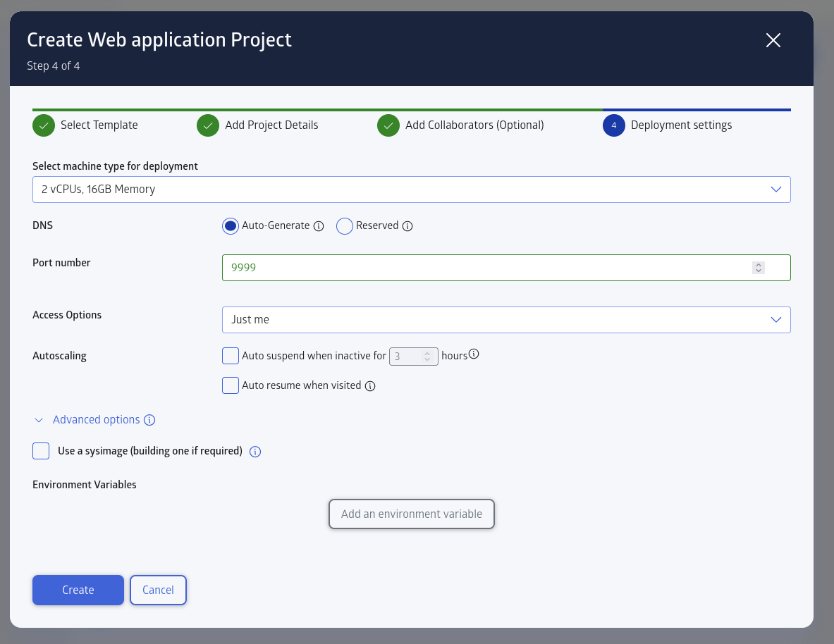Focus the Port number input field

point(505,268)
